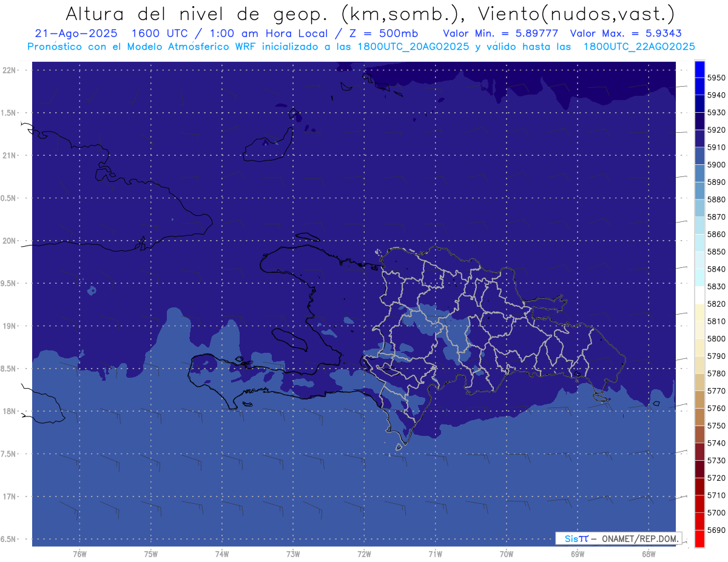This screenshot has width=728, height=562.
Task: Click the '75W' longitude label
Action: pyautogui.click(x=151, y=554)
